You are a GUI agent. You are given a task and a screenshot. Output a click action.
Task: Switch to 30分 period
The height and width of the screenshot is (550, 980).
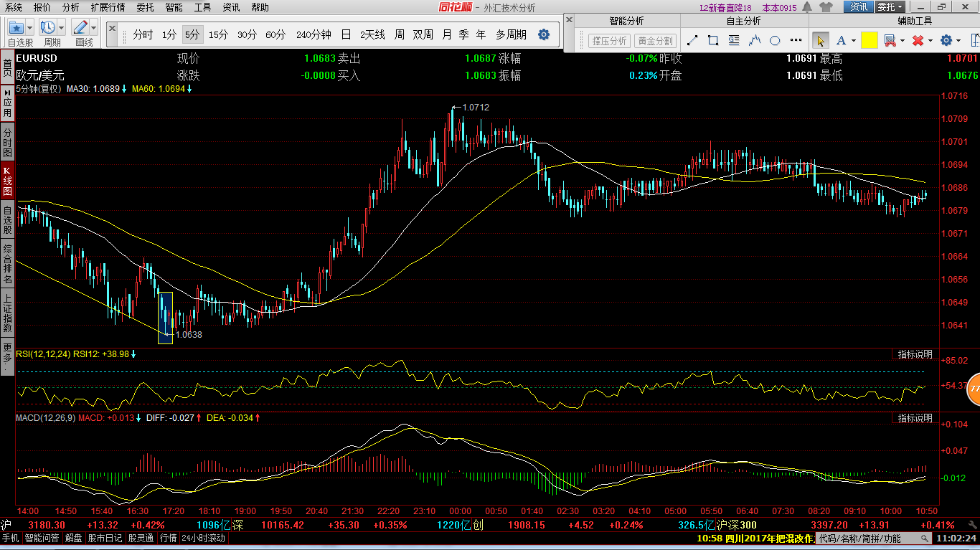pyautogui.click(x=247, y=34)
